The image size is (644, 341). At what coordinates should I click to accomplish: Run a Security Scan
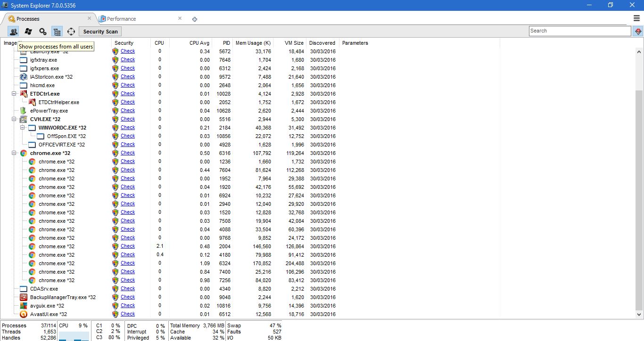[x=100, y=31]
